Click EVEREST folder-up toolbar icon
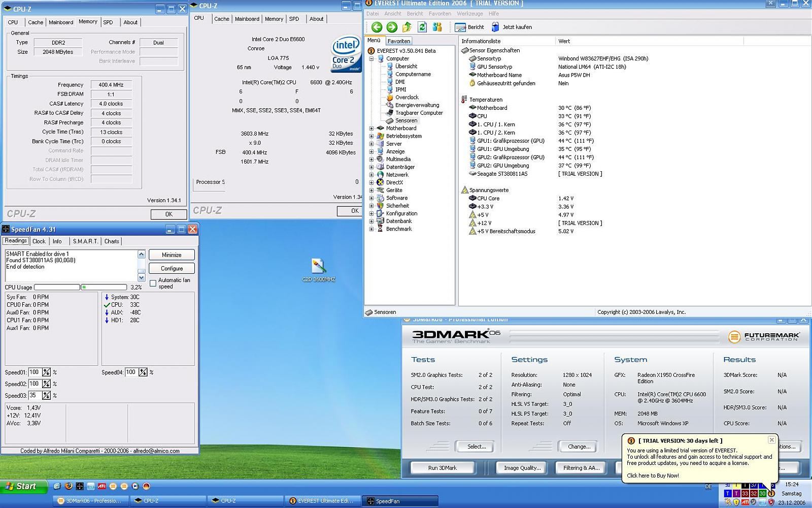The image size is (812, 508). click(407, 27)
